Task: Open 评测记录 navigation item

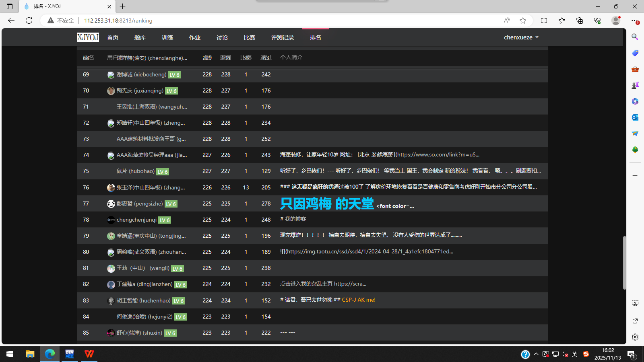Action: [x=282, y=37]
